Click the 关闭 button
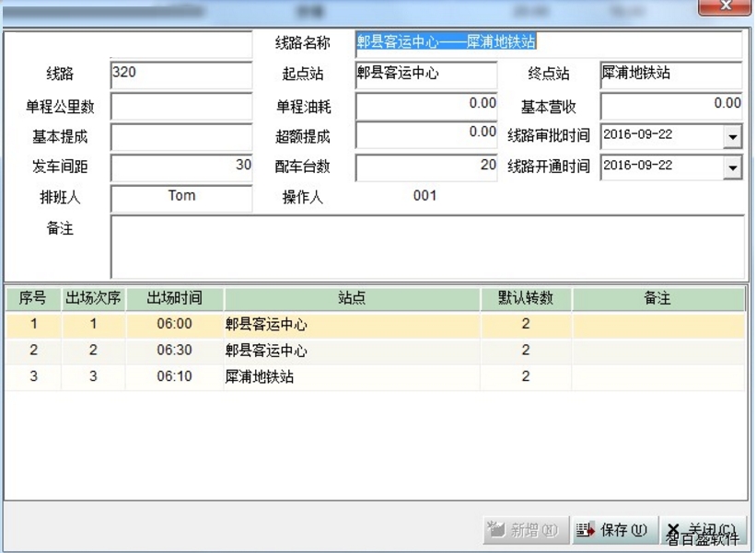The height and width of the screenshot is (553, 756). click(x=702, y=530)
